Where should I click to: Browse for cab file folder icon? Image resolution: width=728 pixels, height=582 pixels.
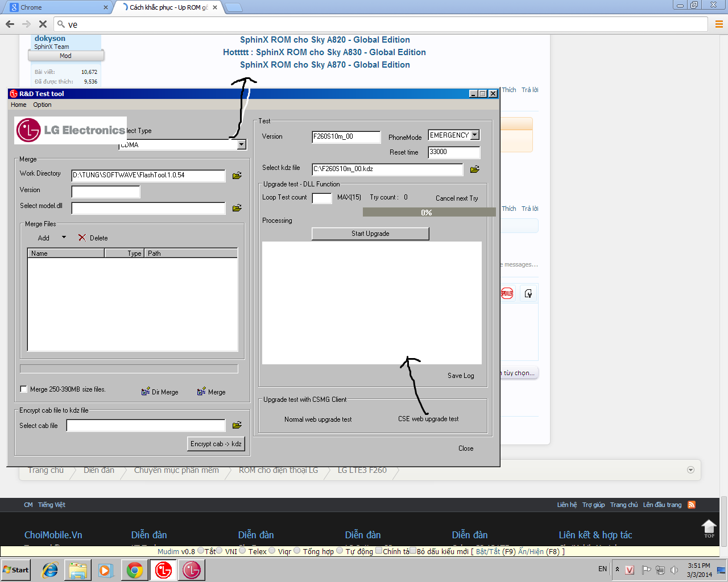[x=237, y=425]
